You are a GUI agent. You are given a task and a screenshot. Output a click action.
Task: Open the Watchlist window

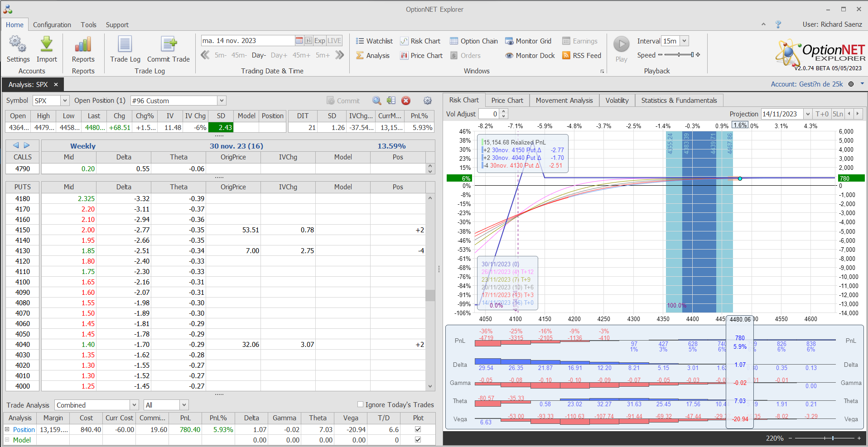pos(374,41)
